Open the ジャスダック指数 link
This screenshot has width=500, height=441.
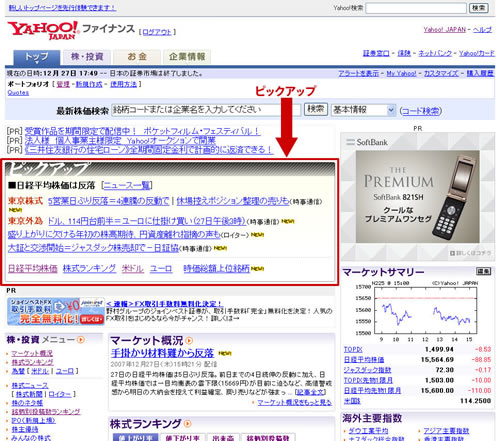[x=367, y=370]
